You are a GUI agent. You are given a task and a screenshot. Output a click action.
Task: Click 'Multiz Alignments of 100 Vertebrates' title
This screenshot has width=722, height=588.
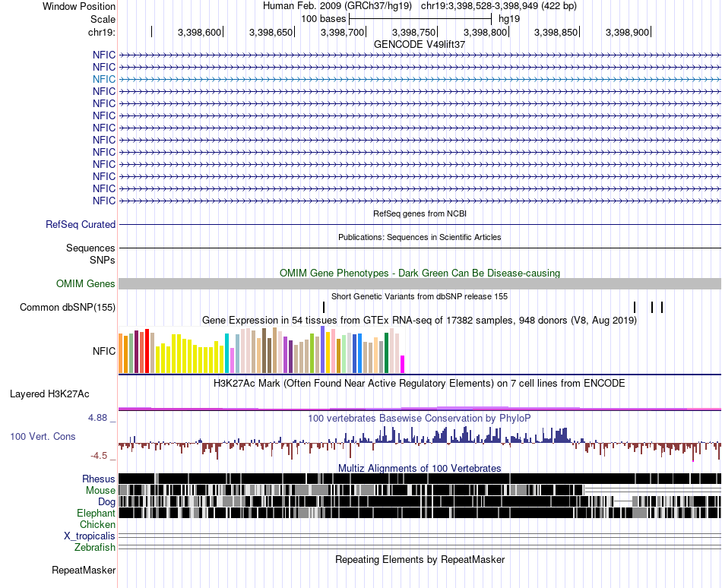tap(420, 469)
